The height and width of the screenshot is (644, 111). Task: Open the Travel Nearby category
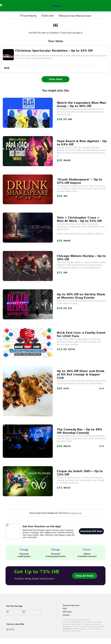tap(28, 16)
